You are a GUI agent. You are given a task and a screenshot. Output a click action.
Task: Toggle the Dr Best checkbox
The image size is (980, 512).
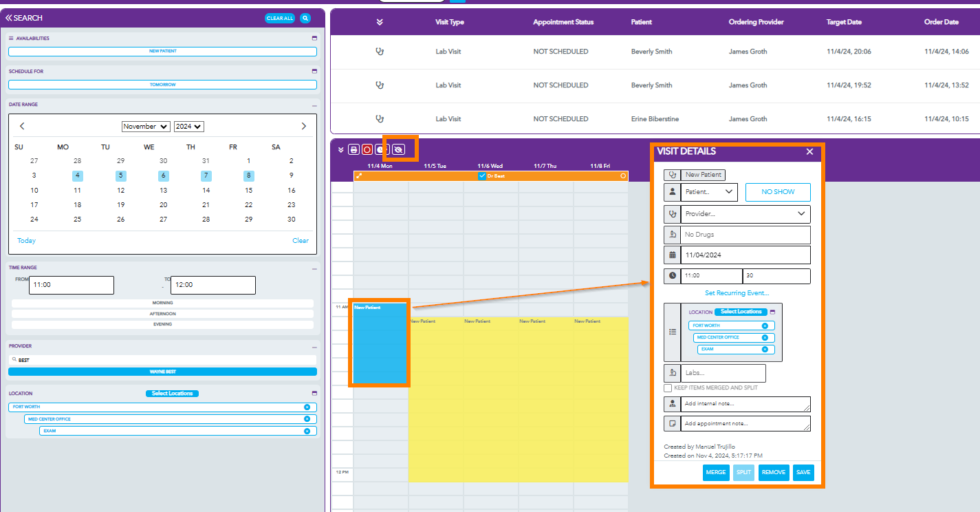482,176
